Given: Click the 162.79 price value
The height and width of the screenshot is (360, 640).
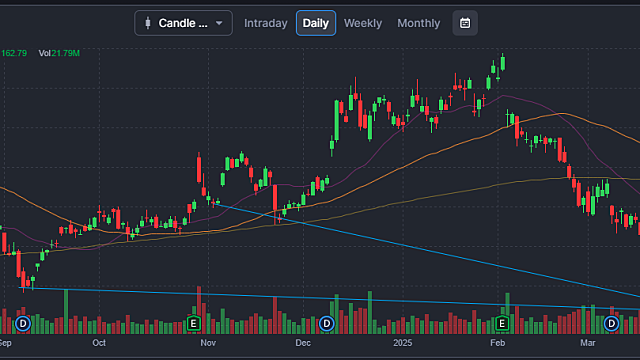Looking at the screenshot, I should pyautogui.click(x=14, y=53).
